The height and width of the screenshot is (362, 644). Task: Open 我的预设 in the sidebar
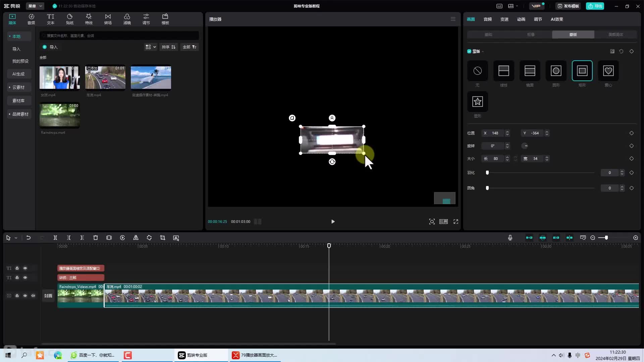pyautogui.click(x=20, y=61)
